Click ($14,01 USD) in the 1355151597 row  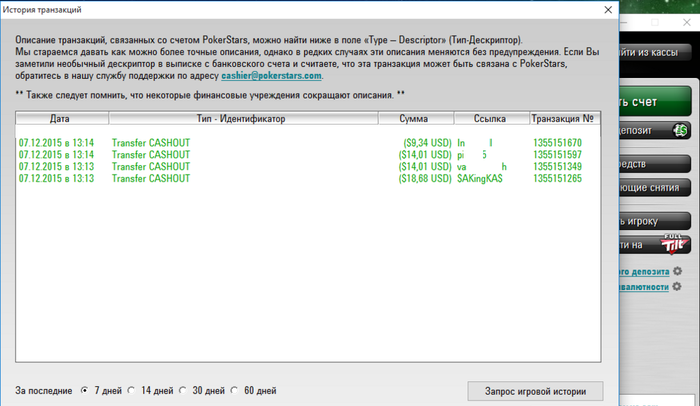click(x=425, y=155)
